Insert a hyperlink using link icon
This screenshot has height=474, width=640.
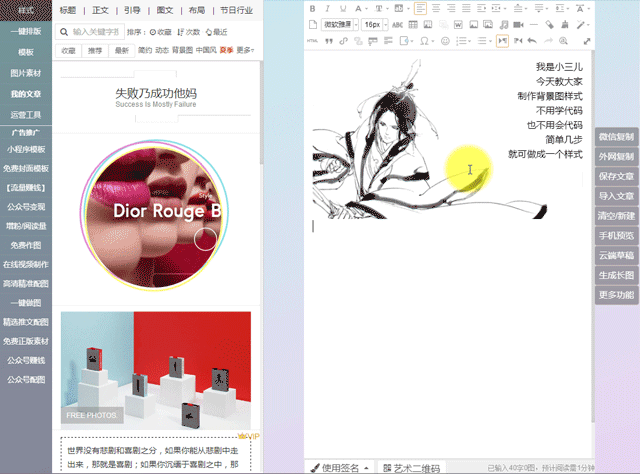pyautogui.click(x=344, y=41)
